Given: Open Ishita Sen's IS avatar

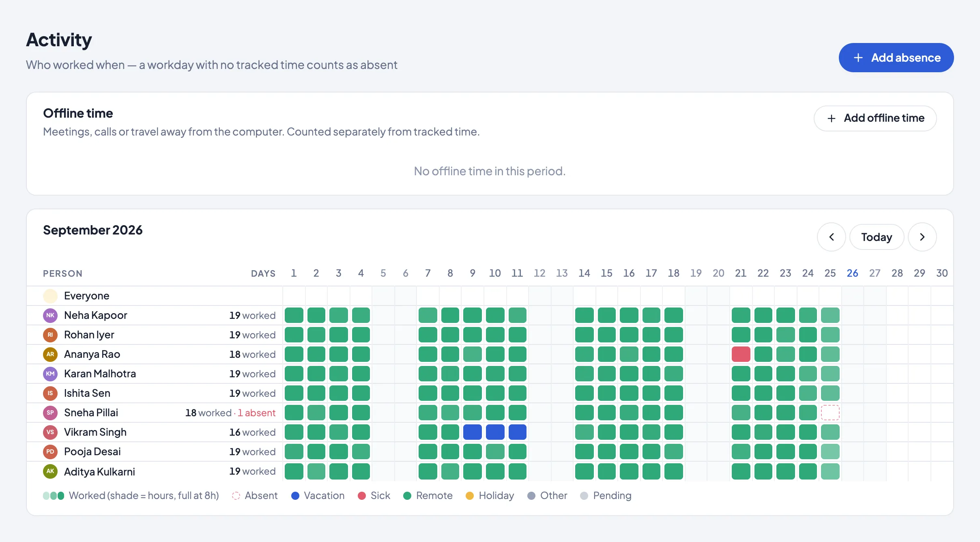Looking at the screenshot, I should tap(50, 393).
